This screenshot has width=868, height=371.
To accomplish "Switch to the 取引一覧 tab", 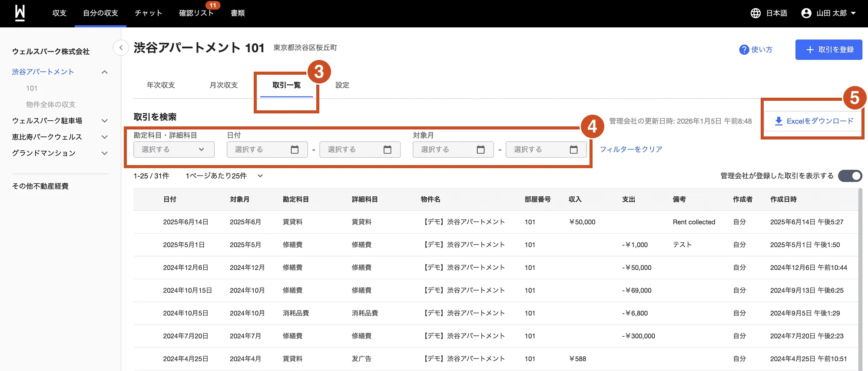I will (x=286, y=85).
